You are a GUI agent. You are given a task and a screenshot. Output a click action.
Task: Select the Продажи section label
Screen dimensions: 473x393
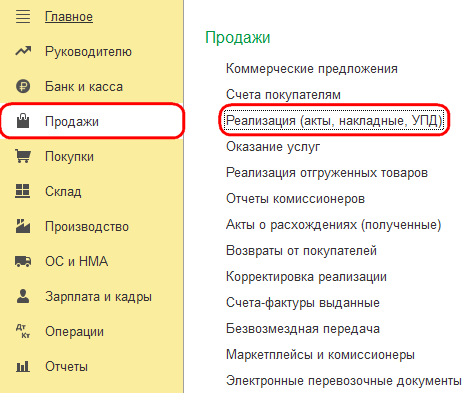pos(72,122)
